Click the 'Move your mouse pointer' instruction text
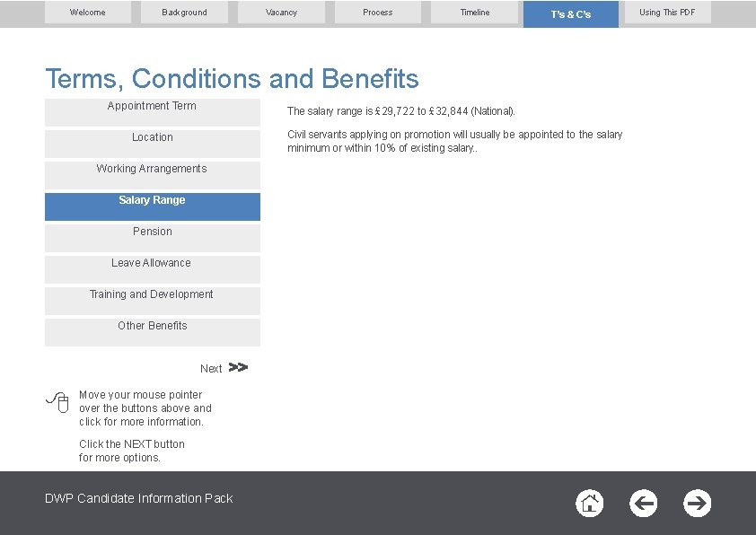The width and height of the screenshot is (756, 535). pyautogui.click(x=145, y=408)
